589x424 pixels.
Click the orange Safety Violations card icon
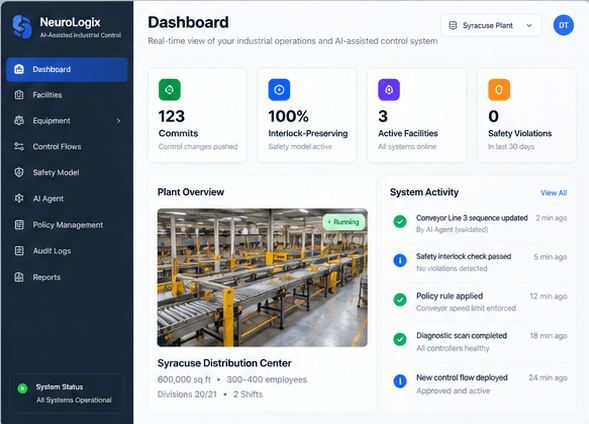(499, 90)
